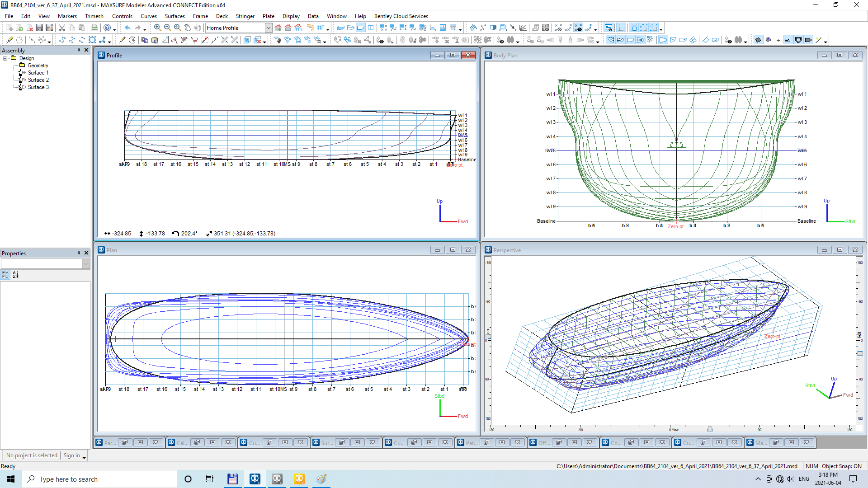868x488 pixels.
Task: Open the Trimesh menu
Action: (x=94, y=16)
